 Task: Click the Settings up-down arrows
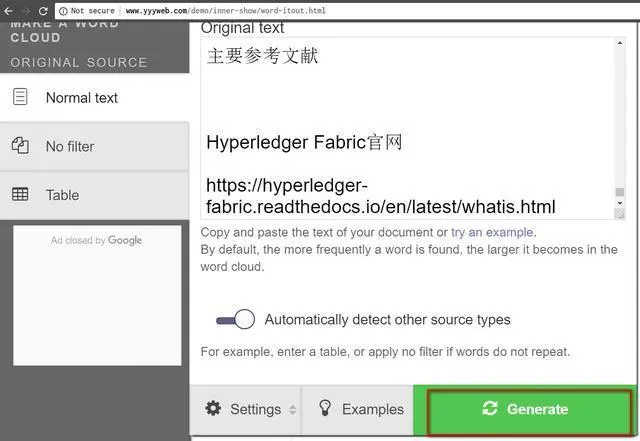(x=292, y=410)
